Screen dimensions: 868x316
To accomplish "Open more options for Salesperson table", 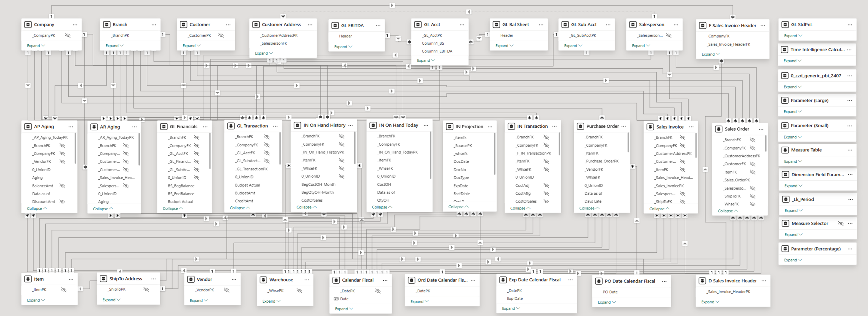I will [x=676, y=25].
